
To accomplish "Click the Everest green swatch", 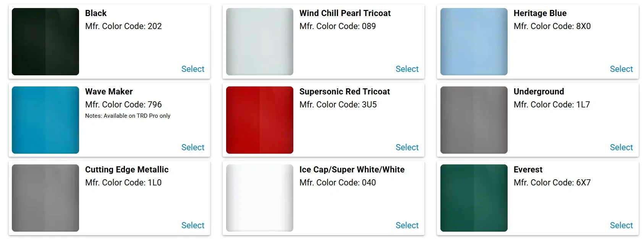I will pos(474,198).
